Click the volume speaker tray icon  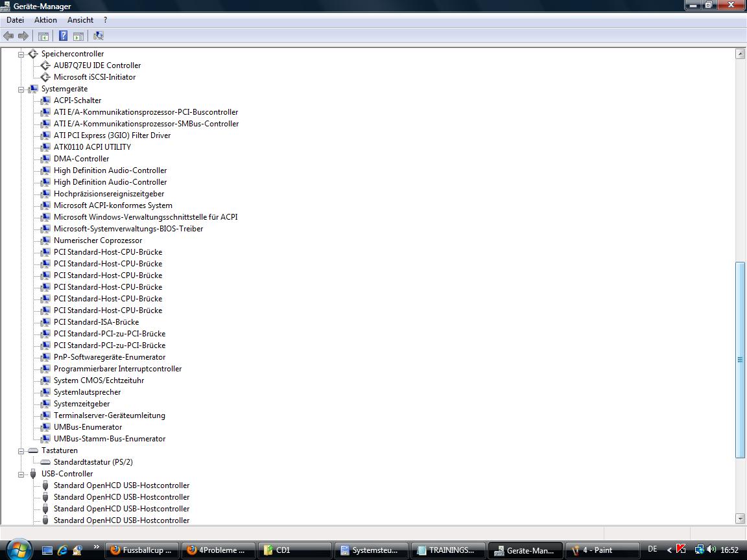[712, 550]
